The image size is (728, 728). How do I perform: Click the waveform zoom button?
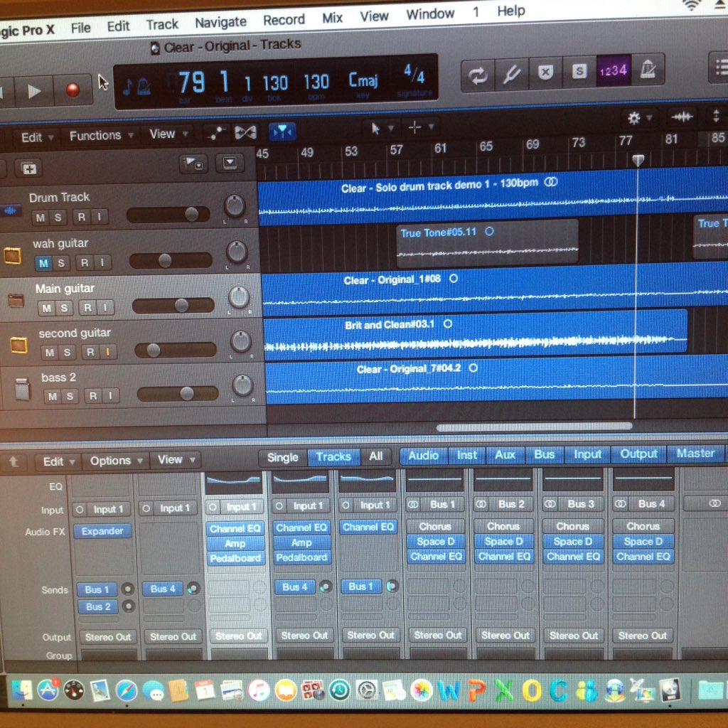(682, 117)
